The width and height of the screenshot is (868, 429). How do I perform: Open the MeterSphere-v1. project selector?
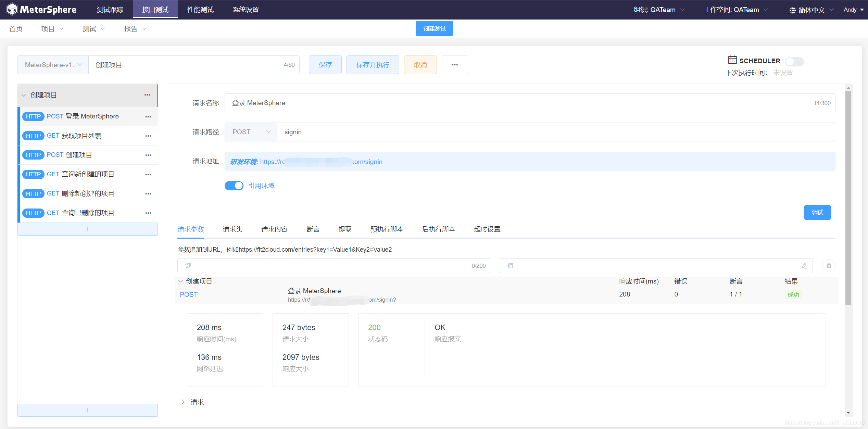[x=53, y=65]
